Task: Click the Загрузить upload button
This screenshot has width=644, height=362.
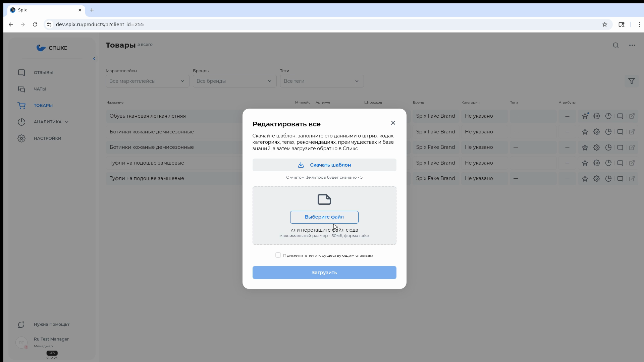Action: [324, 273]
